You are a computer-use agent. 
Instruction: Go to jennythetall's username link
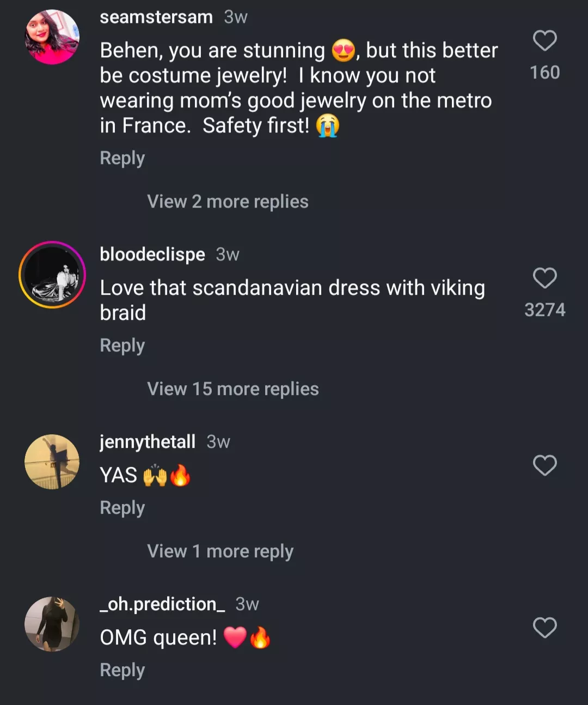point(148,441)
